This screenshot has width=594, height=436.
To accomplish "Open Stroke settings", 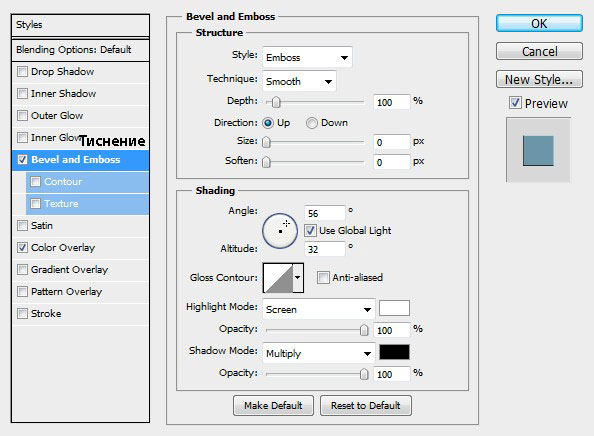I will coord(46,313).
